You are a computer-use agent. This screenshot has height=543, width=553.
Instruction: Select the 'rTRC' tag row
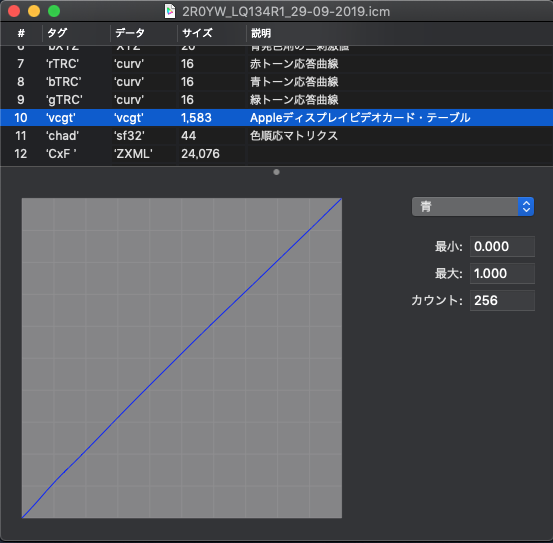point(276,64)
